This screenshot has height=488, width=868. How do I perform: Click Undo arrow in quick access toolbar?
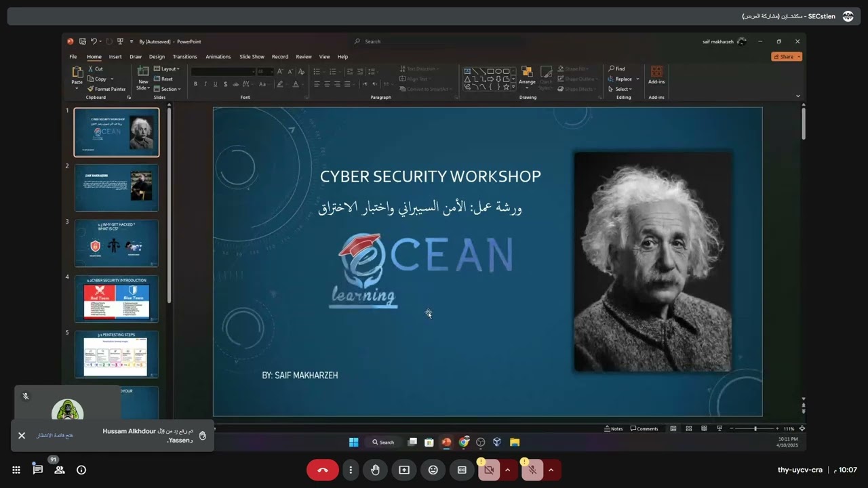click(x=94, y=41)
